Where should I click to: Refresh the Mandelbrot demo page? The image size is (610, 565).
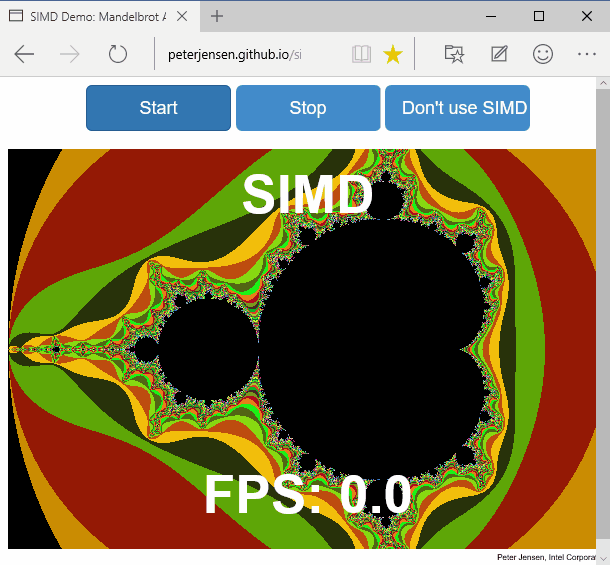pos(118,54)
